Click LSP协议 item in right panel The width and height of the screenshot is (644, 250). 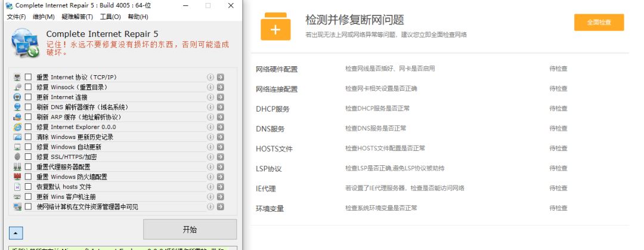(268, 169)
